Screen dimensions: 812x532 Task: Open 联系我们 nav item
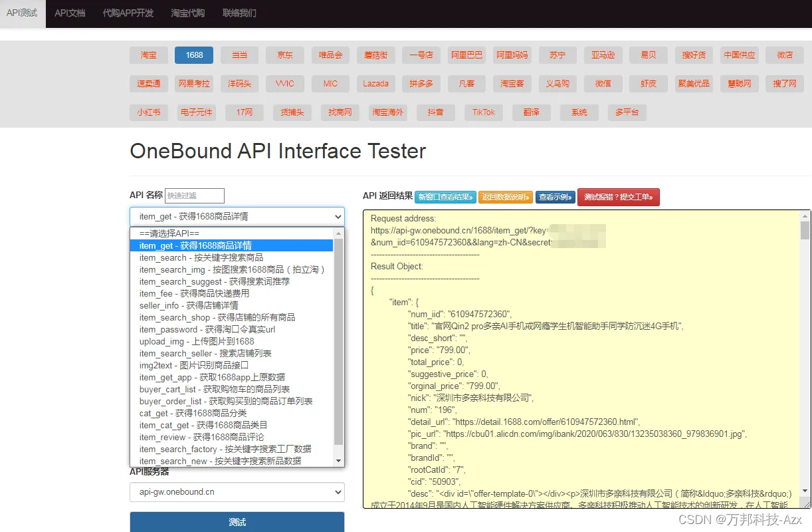click(x=239, y=13)
